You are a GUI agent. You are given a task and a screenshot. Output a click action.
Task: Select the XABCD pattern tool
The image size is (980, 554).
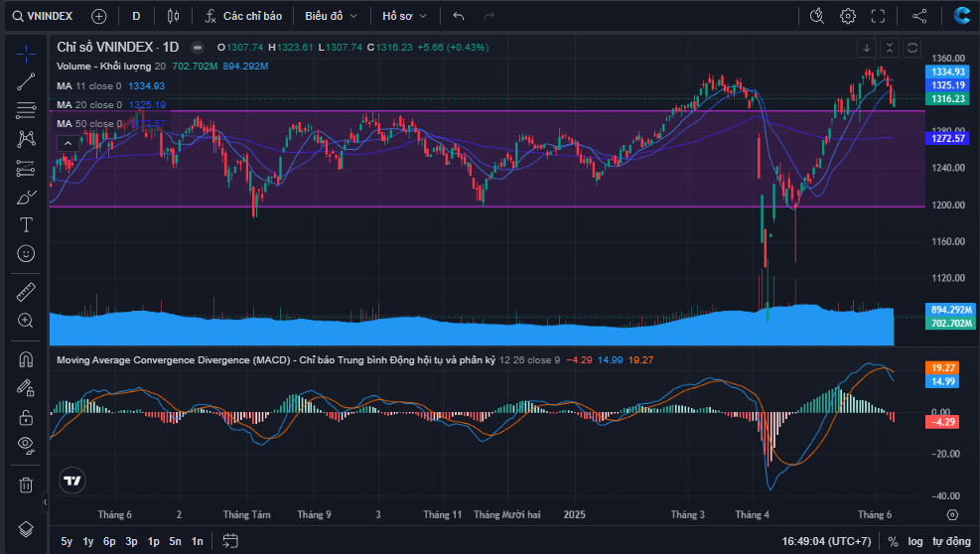pyautogui.click(x=26, y=139)
